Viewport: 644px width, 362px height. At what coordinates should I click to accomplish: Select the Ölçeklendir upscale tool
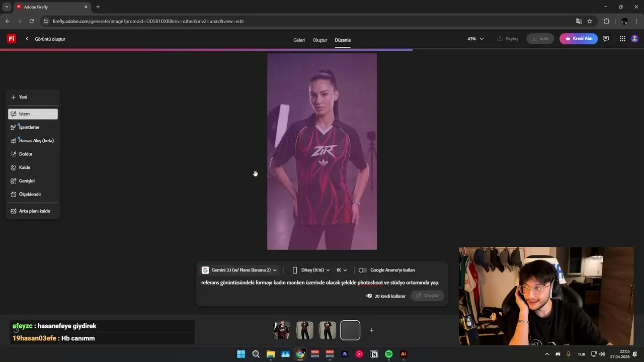[33, 194]
